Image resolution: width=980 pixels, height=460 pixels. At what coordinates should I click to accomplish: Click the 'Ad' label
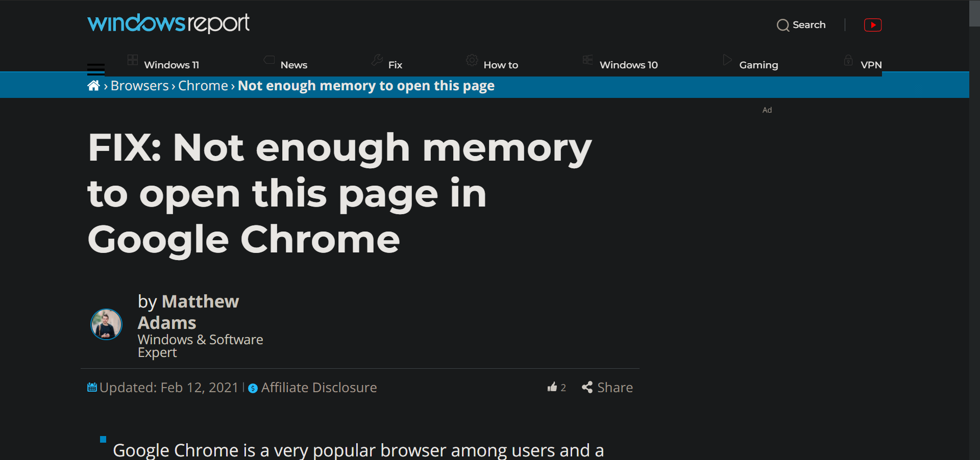[767, 110]
